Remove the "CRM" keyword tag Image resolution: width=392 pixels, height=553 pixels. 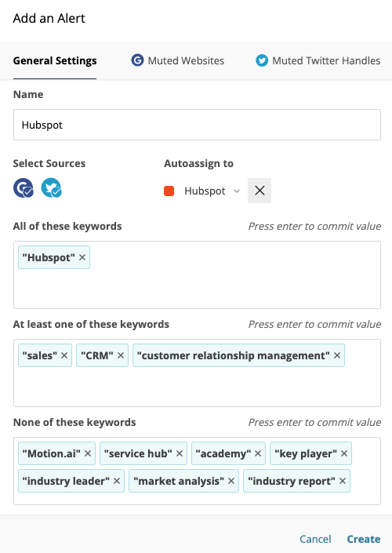pyautogui.click(x=121, y=355)
